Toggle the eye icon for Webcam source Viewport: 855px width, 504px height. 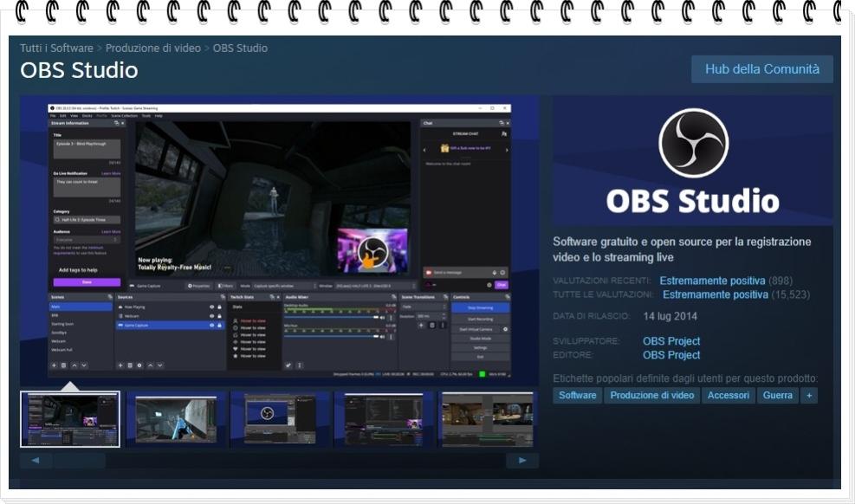tap(211, 316)
